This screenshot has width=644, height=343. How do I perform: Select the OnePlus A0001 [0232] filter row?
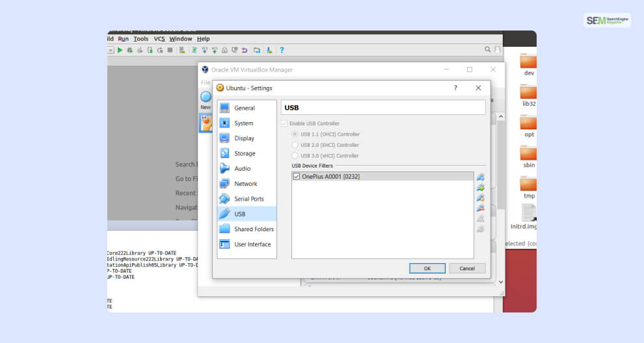(382, 177)
